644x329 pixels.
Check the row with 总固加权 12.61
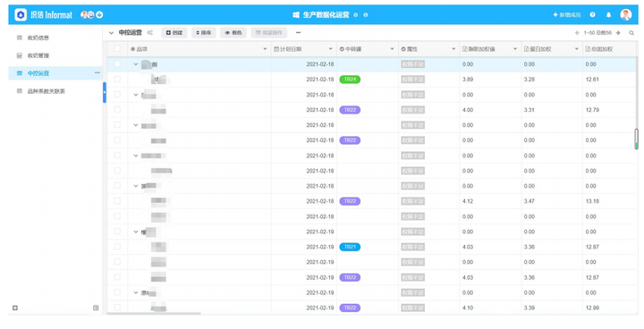coord(117,80)
